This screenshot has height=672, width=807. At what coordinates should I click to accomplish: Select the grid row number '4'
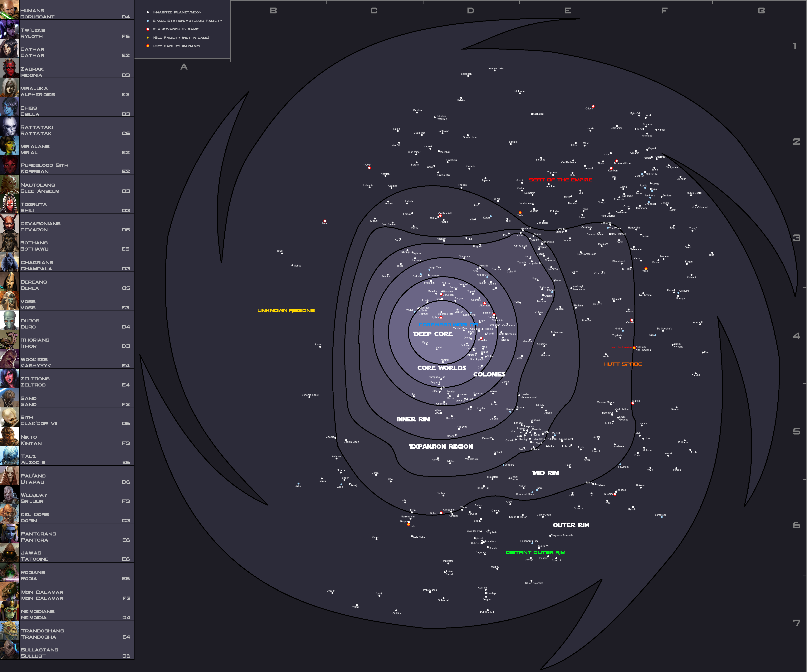click(x=797, y=336)
